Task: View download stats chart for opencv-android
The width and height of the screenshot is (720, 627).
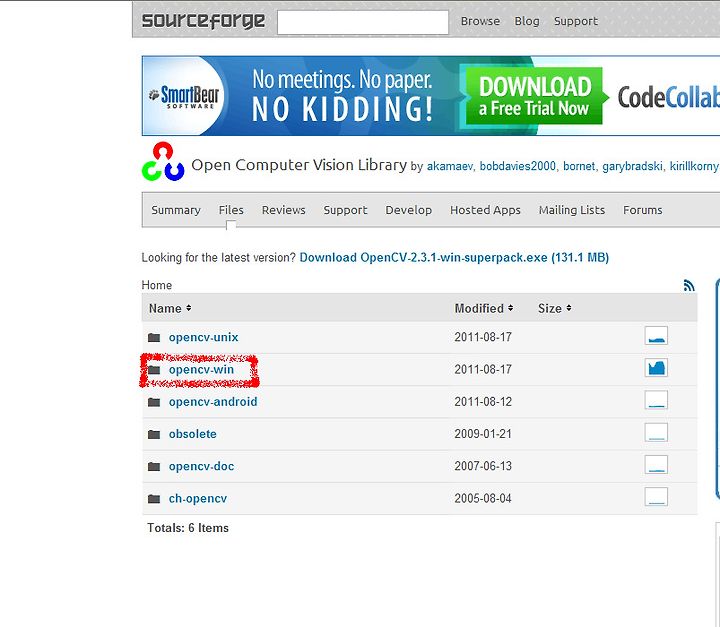Action: point(656,400)
